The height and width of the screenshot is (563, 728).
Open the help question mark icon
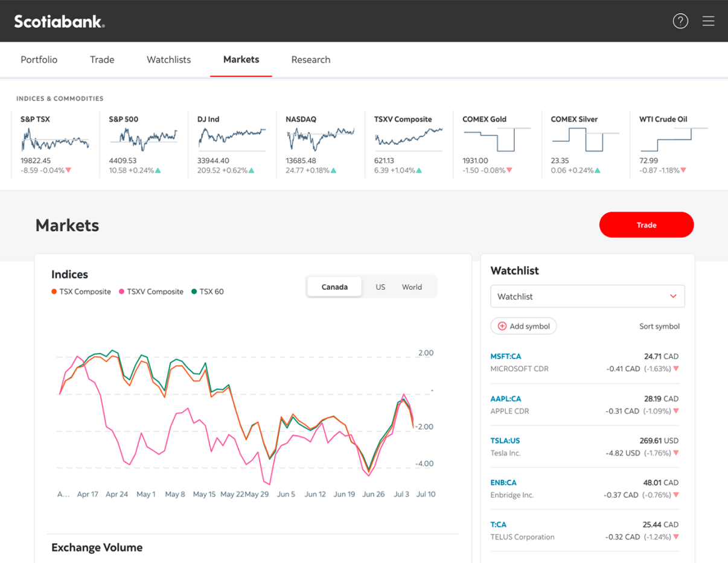[680, 21]
